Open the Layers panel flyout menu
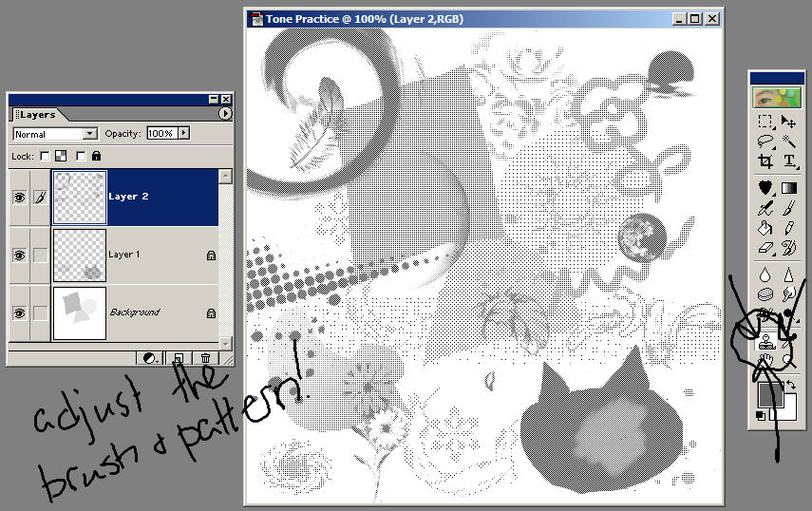This screenshot has width=812, height=511. 225,113
